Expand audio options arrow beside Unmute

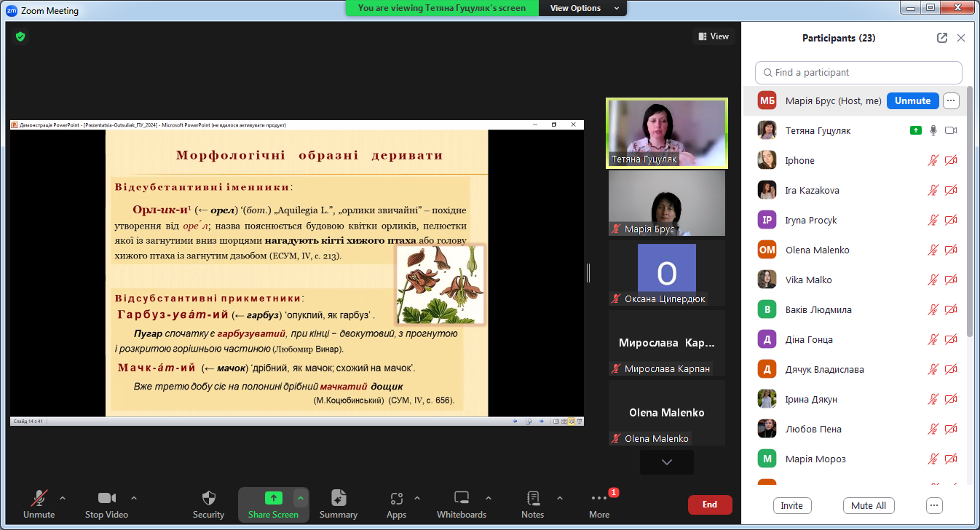(x=63, y=498)
